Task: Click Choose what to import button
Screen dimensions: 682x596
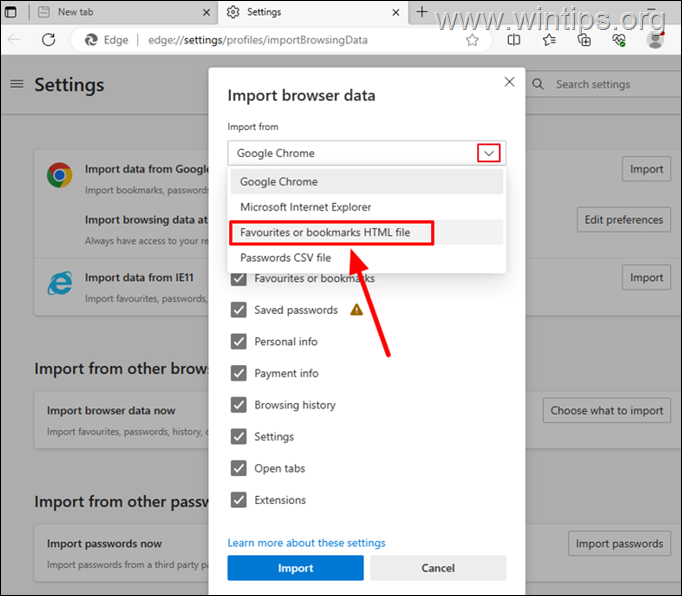Action: coord(607,410)
